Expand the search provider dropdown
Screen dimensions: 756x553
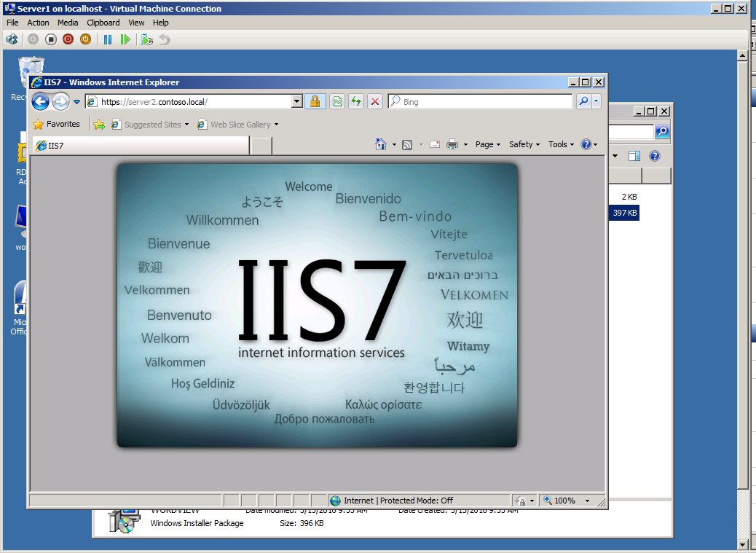click(596, 102)
